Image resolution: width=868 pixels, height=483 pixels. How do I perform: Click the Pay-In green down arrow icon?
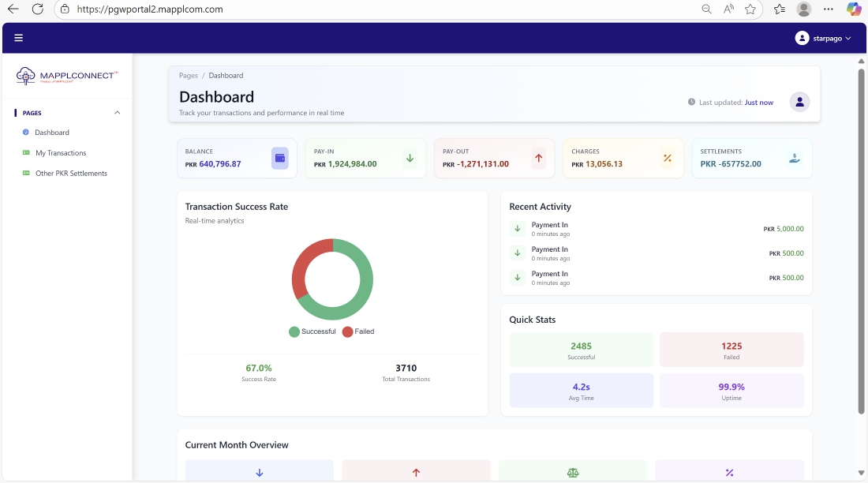click(410, 158)
